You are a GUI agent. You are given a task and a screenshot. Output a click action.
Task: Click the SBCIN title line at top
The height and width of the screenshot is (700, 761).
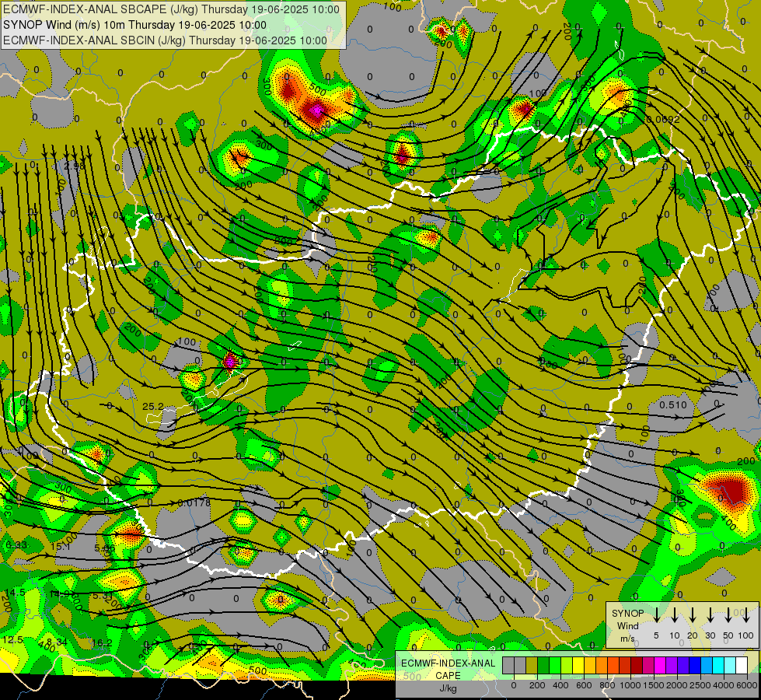165,40
